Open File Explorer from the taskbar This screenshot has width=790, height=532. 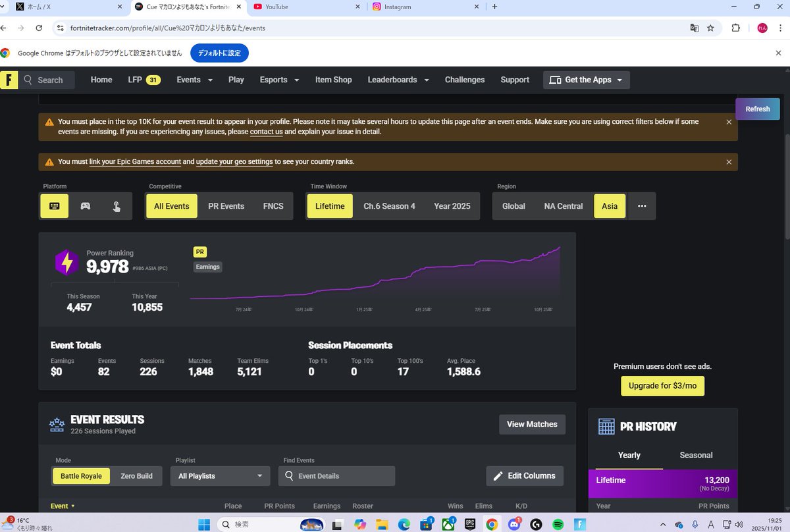point(381,524)
